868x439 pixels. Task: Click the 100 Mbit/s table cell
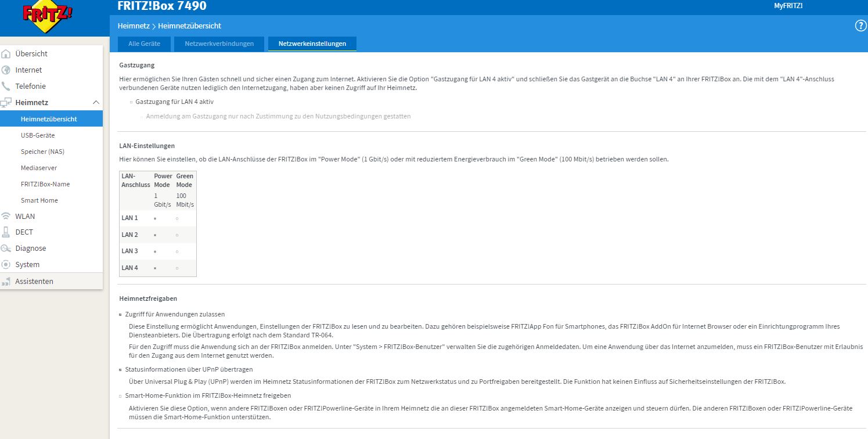pos(185,200)
